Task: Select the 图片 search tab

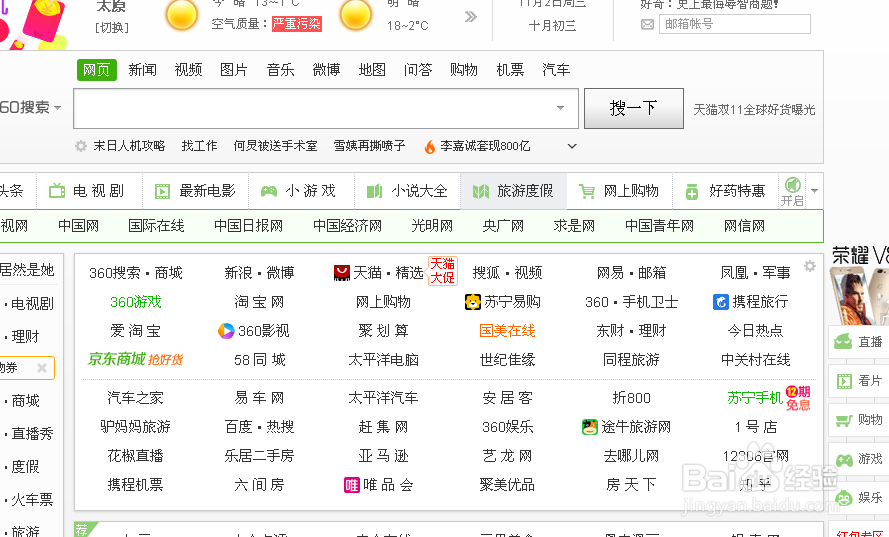Action: 234,70
